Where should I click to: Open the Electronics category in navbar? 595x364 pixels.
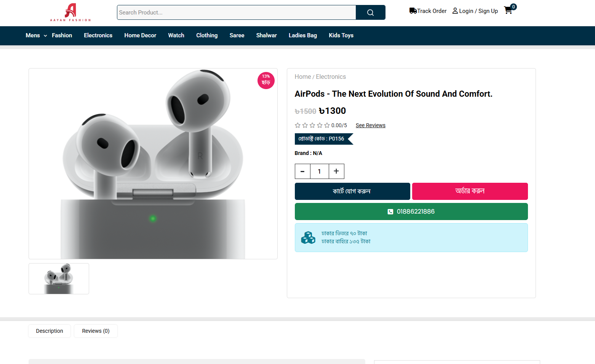(x=98, y=35)
